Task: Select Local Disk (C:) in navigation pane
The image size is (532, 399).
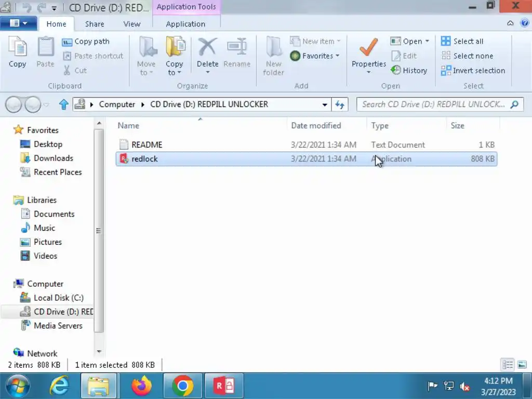Action: click(x=51, y=298)
